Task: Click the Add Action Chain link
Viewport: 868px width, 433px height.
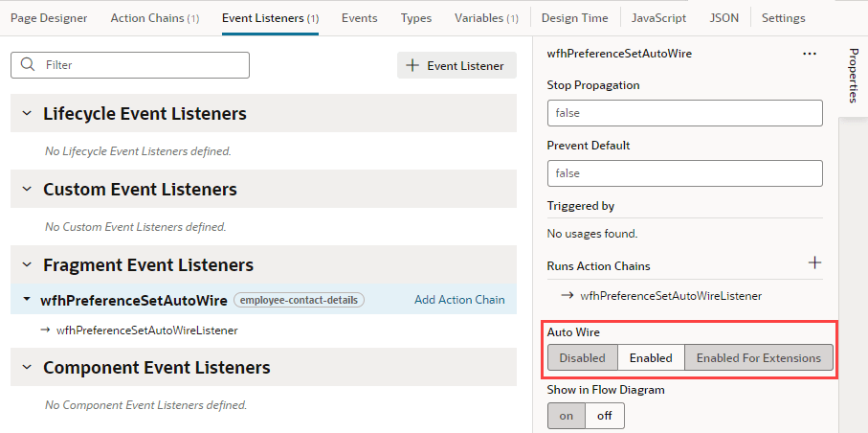Action: point(459,300)
